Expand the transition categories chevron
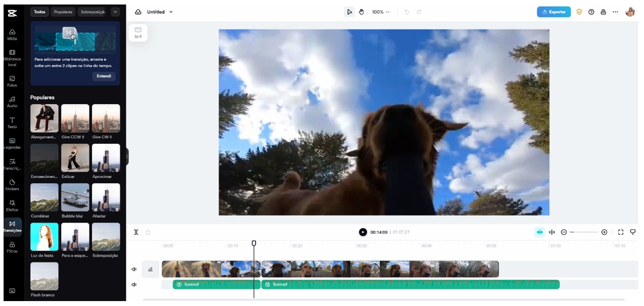Screen dimensions: 644x306 [x=115, y=12]
